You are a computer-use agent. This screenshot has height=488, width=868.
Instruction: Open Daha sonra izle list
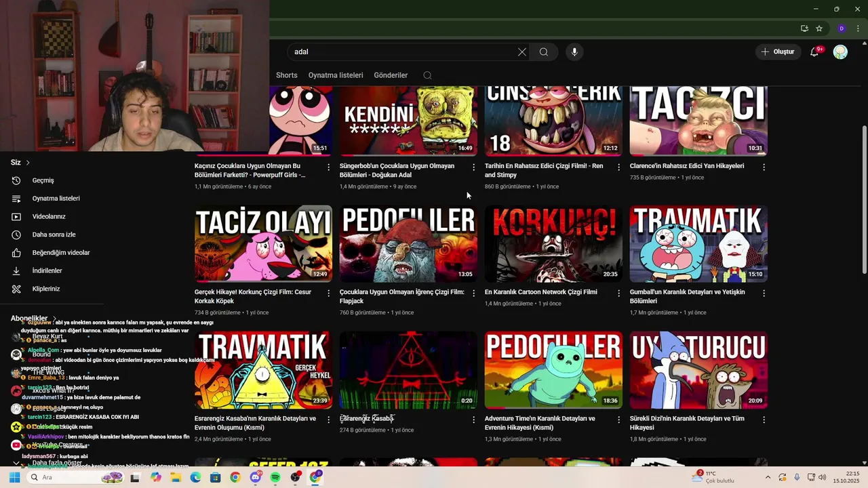(54, 235)
